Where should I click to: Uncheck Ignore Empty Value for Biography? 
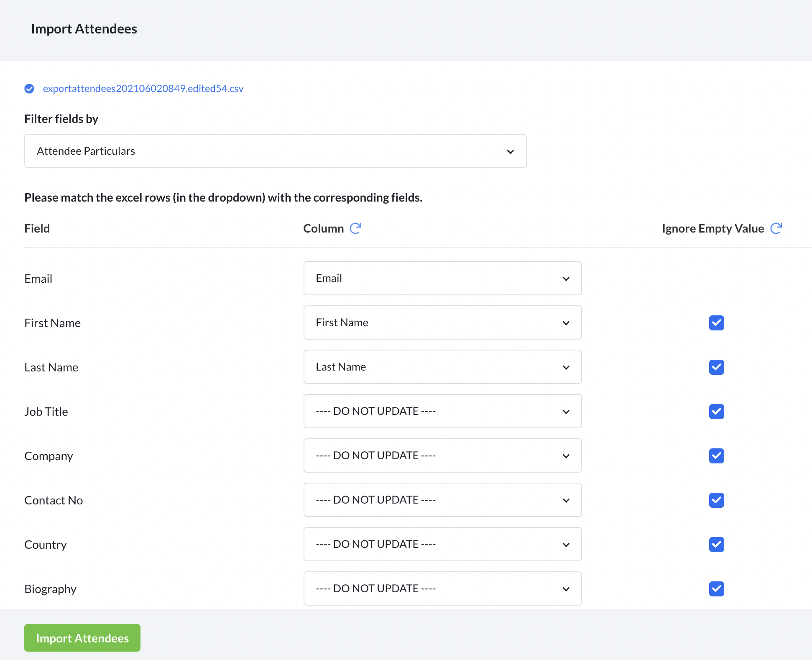click(x=716, y=589)
